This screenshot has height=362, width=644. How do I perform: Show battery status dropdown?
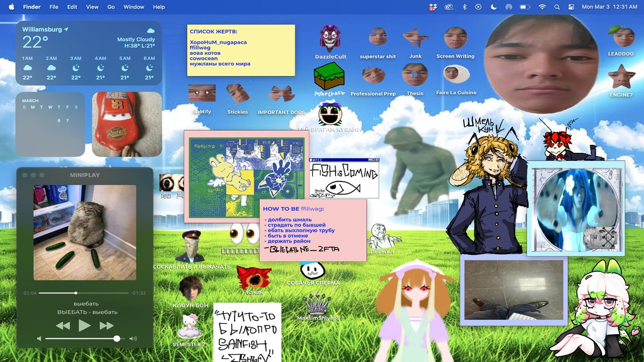(525, 7)
